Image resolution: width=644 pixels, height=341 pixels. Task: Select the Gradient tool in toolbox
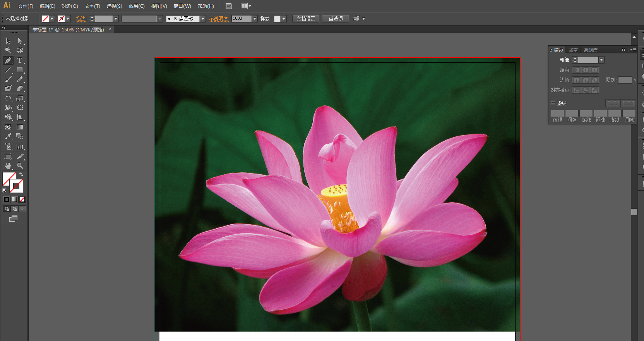(x=20, y=127)
